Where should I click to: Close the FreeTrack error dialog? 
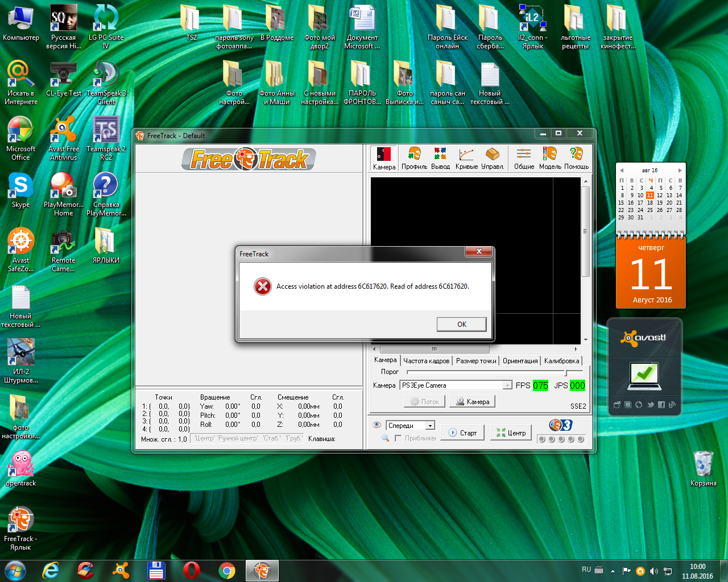(x=479, y=251)
